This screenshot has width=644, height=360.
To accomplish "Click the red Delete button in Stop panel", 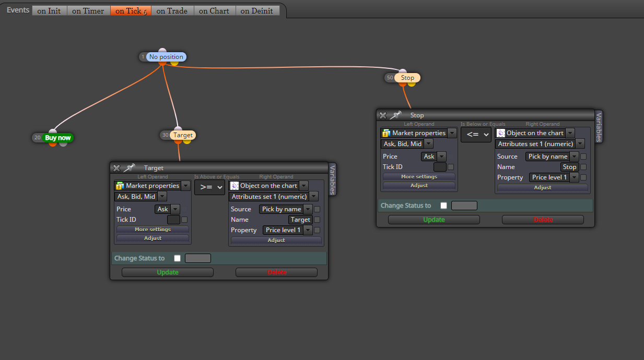I will [x=543, y=220].
